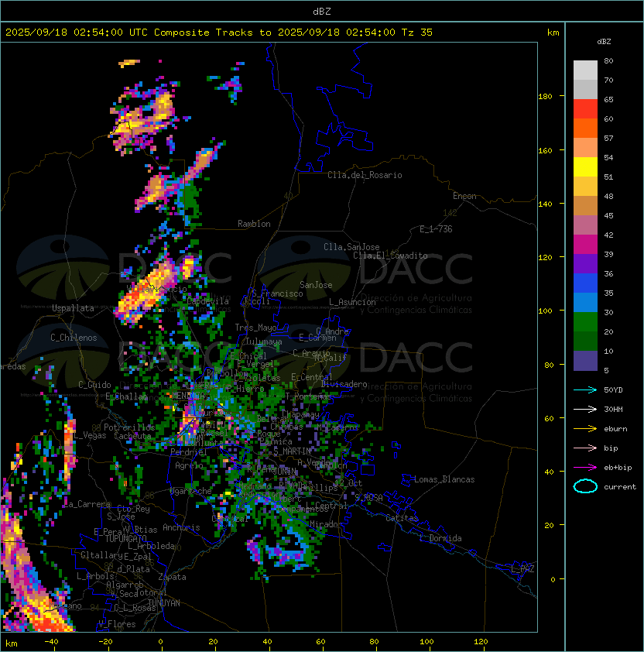The width and height of the screenshot is (644, 652).
Task: Click the 'Cacheuta' map label
Action: point(132,436)
